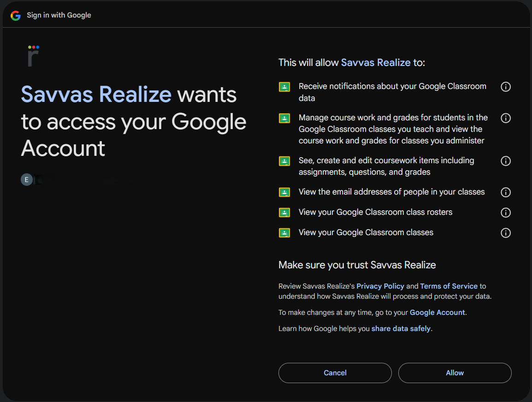Click 'View your Google Classroom classes' text
The height and width of the screenshot is (402, 532).
tap(366, 233)
